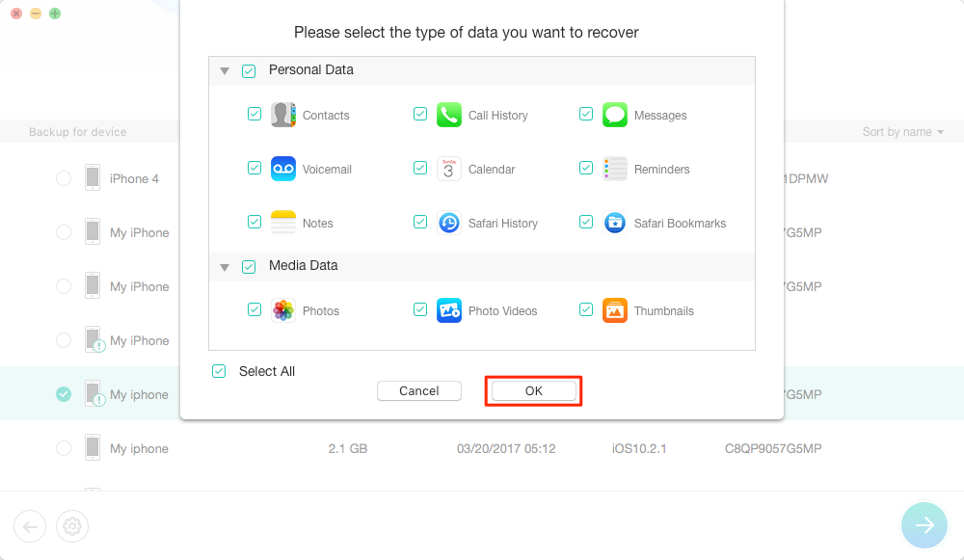Uncheck the Safari Bookmarks checkbox
Viewport: 964px width, 560px height.
point(586,222)
